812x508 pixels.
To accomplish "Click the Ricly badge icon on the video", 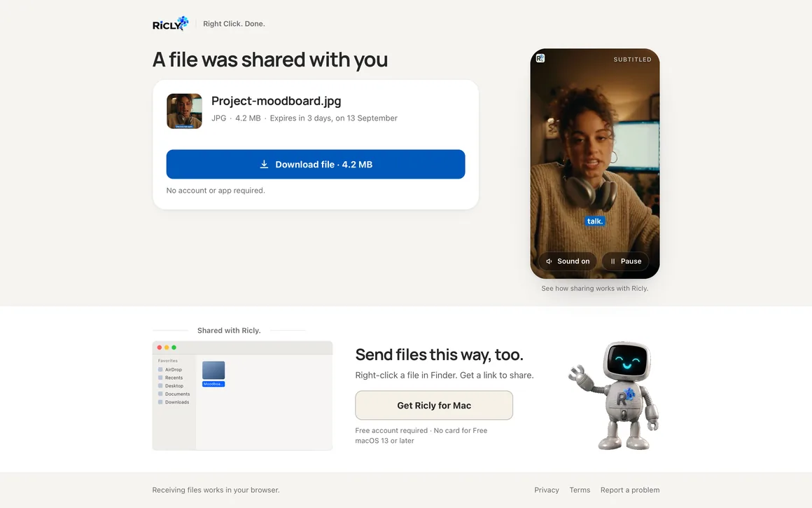I will click(x=540, y=59).
